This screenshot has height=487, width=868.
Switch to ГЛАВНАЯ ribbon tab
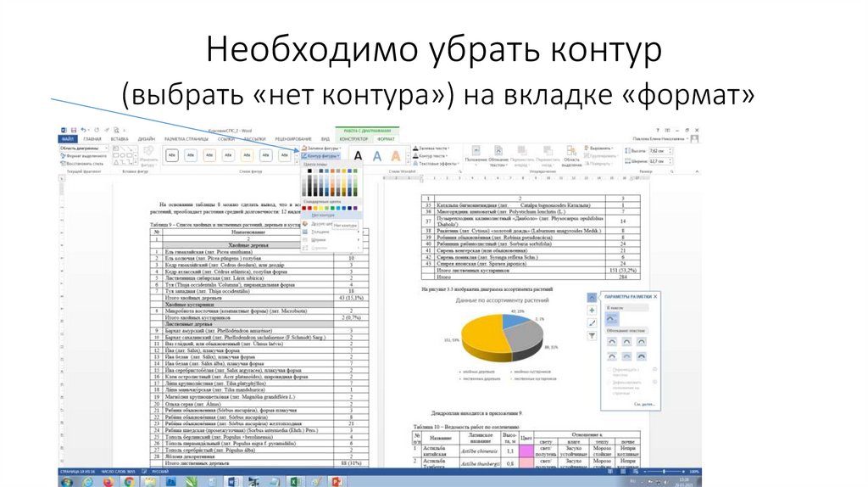tap(92, 139)
